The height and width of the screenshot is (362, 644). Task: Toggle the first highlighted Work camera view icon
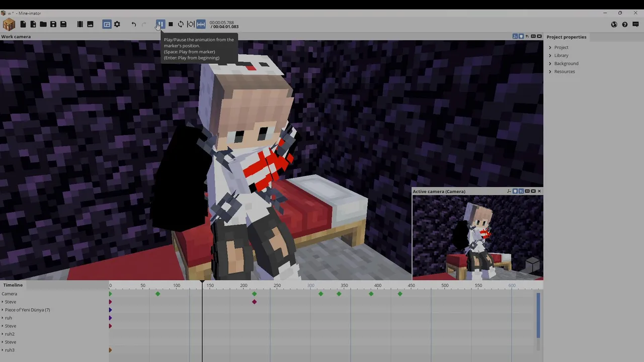click(x=515, y=37)
